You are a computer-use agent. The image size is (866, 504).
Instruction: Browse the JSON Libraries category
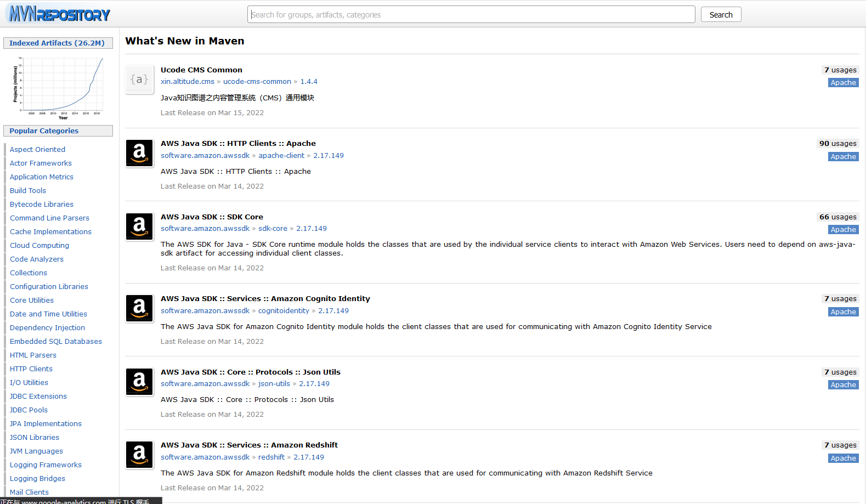coord(35,437)
